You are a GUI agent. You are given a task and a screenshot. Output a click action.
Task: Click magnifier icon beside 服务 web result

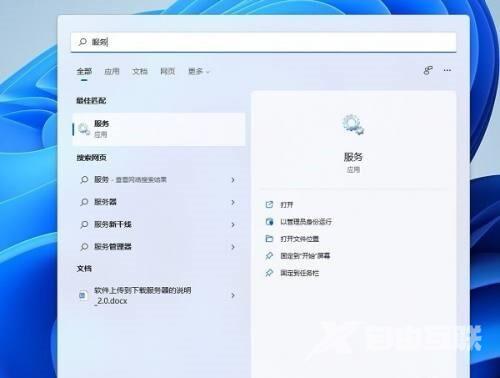pos(84,180)
